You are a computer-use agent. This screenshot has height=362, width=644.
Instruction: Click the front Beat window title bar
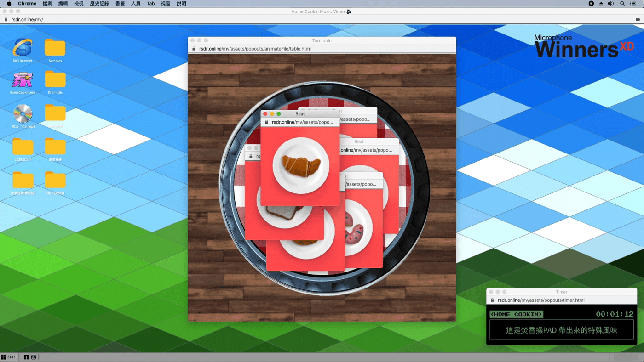tap(300, 114)
